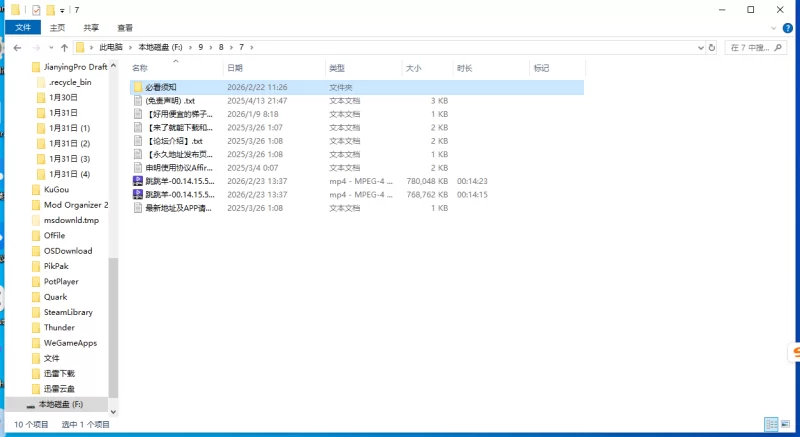Select the 必看须知 folder
This screenshot has width=800, height=437.
tap(160, 88)
